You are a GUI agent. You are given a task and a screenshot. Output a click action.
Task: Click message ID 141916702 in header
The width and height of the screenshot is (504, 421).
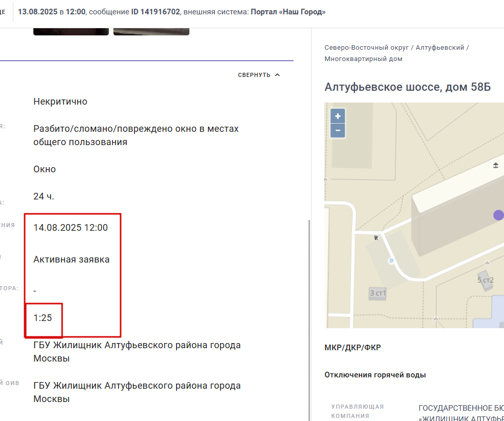pos(156,12)
